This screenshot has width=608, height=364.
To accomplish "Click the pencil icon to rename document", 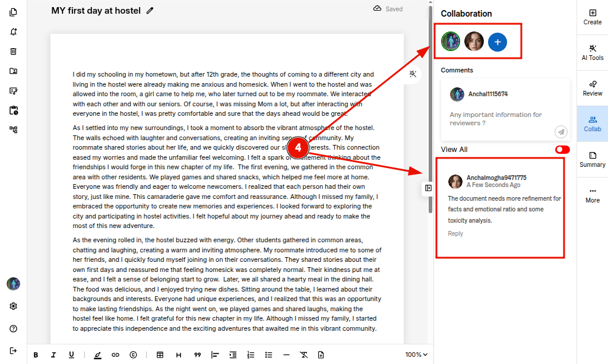I will point(150,11).
